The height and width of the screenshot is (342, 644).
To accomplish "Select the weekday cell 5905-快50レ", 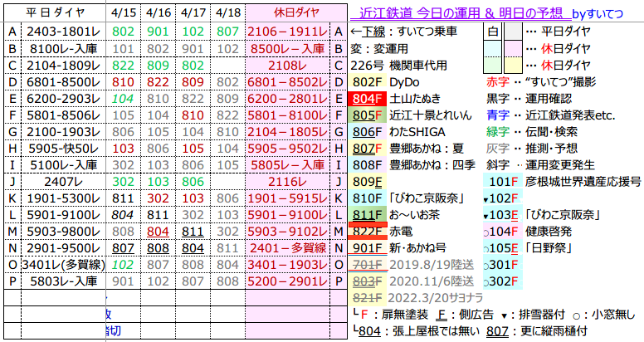I will (x=63, y=149).
